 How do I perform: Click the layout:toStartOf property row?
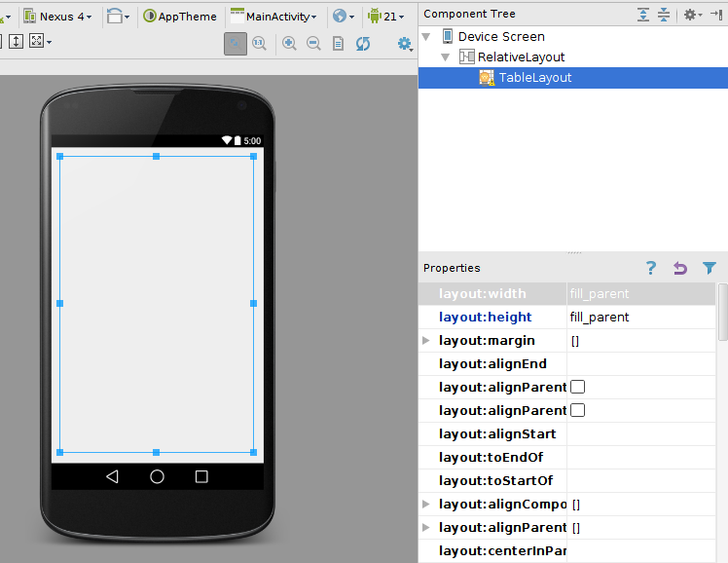pos(566,480)
